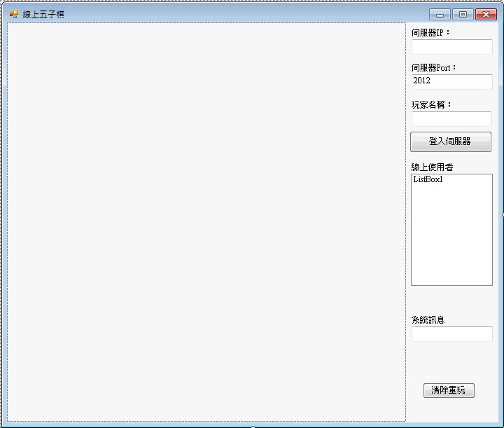Click the 玩家名稱： label
Screen dimensions: 504x428
coord(431,105)
